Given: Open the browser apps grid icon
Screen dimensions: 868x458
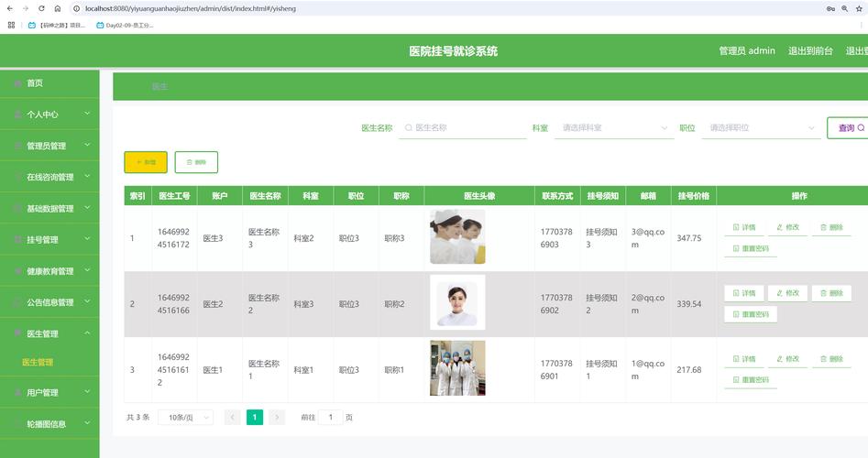Looking at the screenshot, I should pos(11,25).
